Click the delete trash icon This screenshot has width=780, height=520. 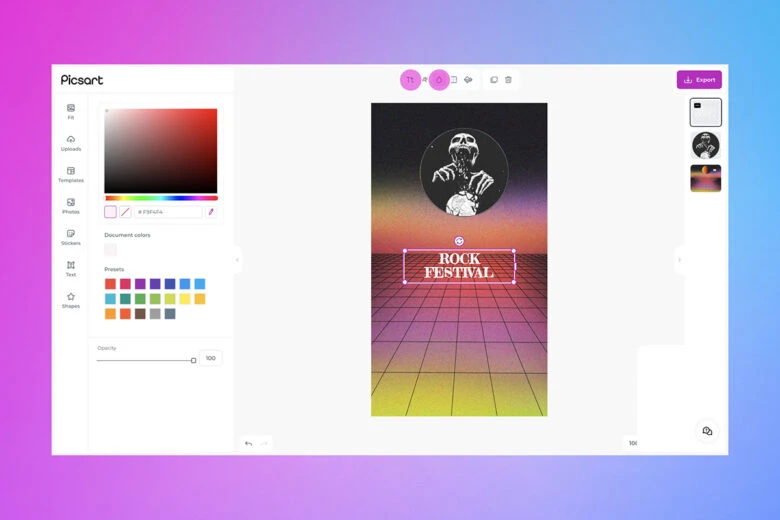pyautogui.click(x=508, y=80)
